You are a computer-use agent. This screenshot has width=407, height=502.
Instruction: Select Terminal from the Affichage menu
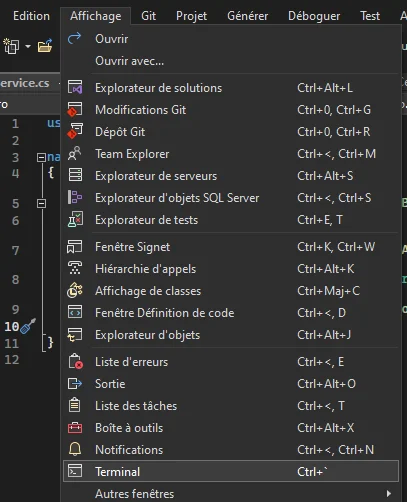click(231, 471)
